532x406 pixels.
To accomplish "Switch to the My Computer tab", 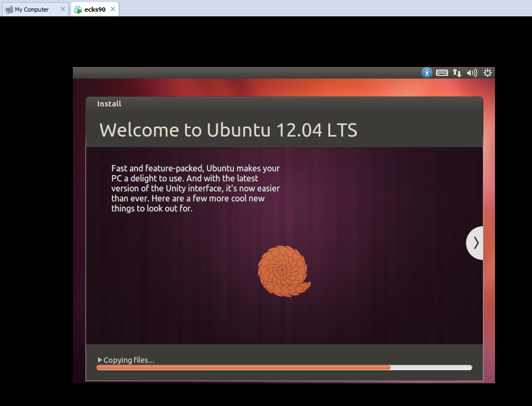I will 36,9.
